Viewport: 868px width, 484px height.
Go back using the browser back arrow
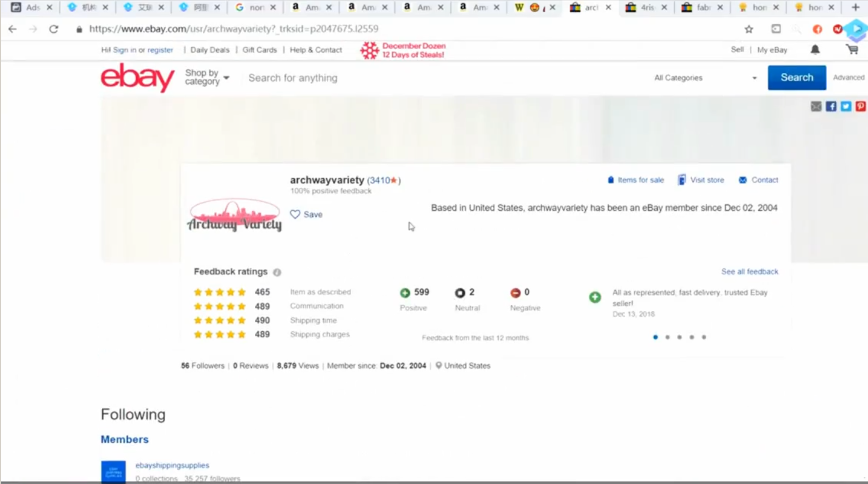(12, 29)
